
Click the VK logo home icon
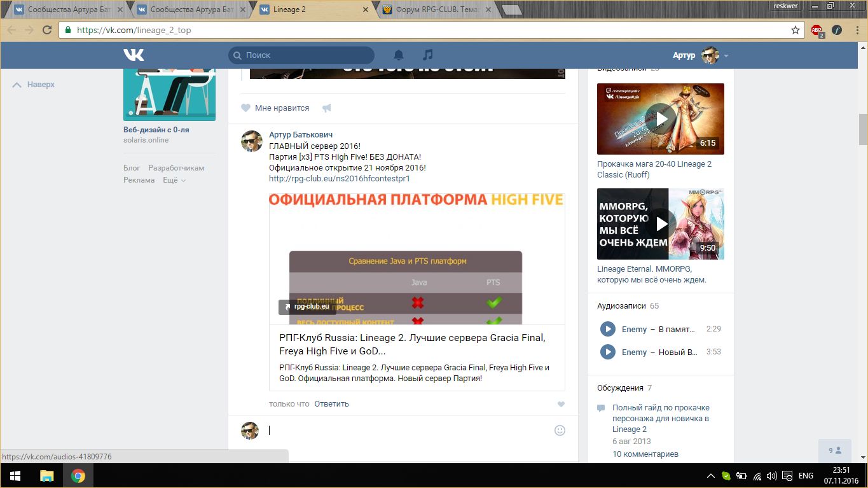coord(134,55)
